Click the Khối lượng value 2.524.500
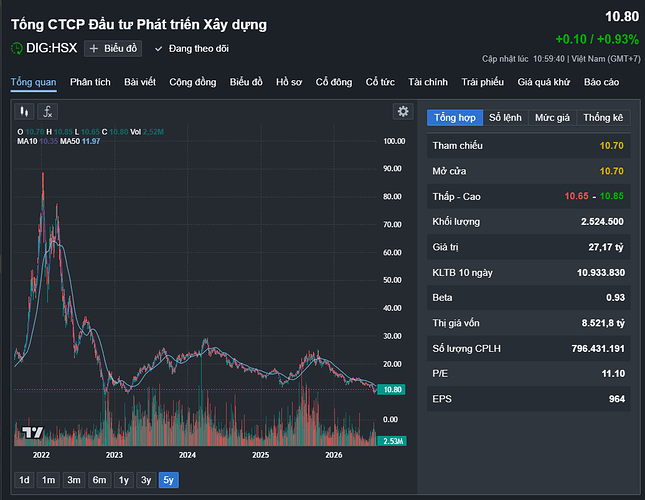645x500 pixels. click(x=602, y=222)
